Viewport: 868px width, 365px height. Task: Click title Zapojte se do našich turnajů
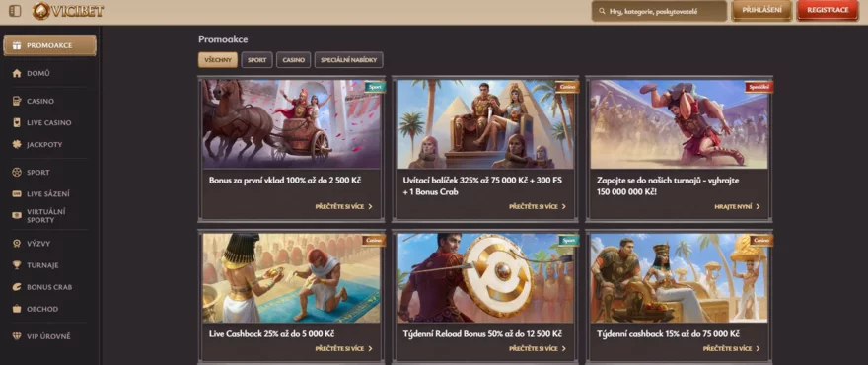click(x=668, y=186)
